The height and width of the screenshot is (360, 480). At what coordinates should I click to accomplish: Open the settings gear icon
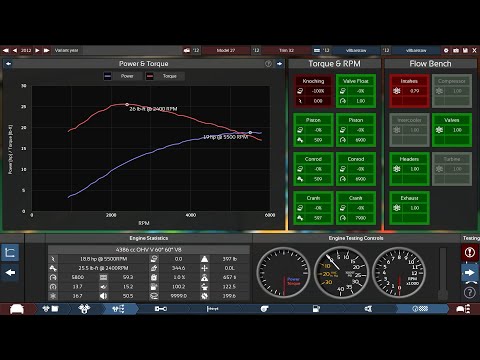446,50
